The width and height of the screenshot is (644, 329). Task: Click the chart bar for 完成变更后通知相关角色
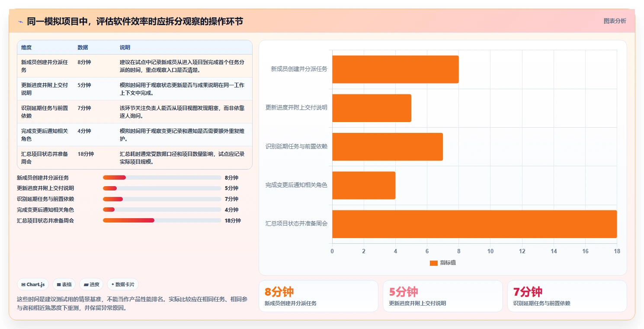364,185
